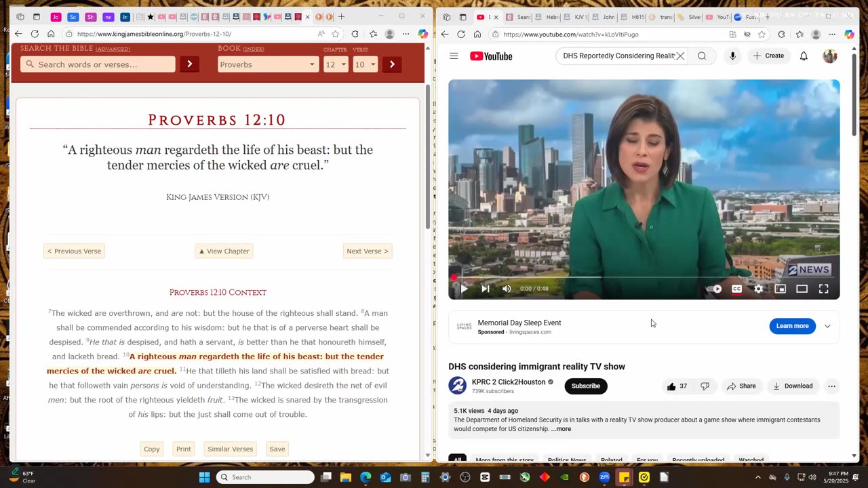
Task: Go to the Next Verse
Action: (x=368, y=251)
